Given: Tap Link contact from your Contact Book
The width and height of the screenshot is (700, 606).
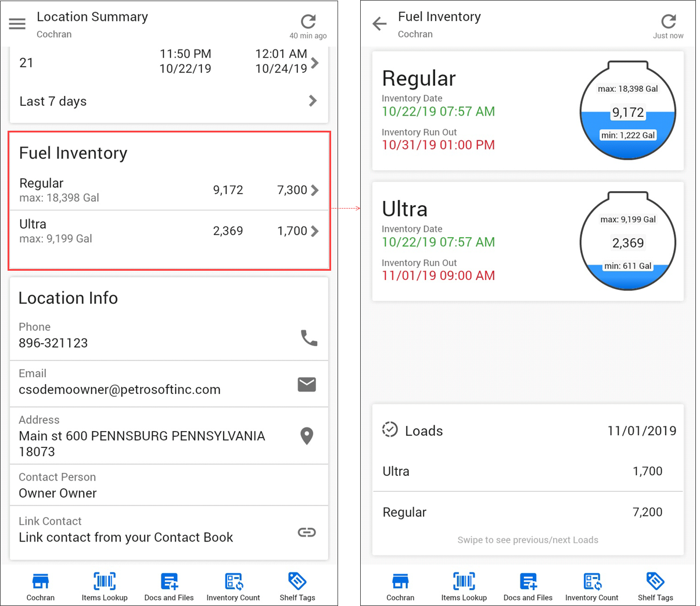Looking at the screenshot, I should pyautogui.click(x=126, y=537).
